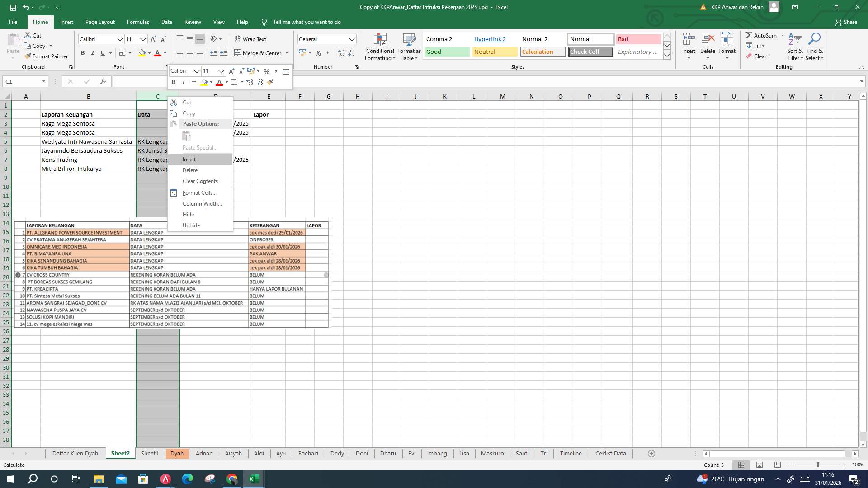
Task: Toggle Wrap Text on selected cells
Action: coord(250,39)
